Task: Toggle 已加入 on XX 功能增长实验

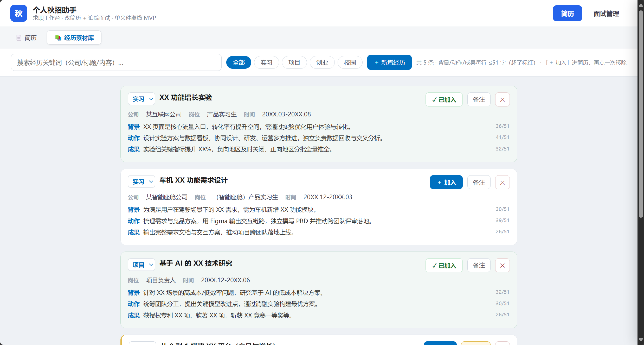Action: click(444, 99)
